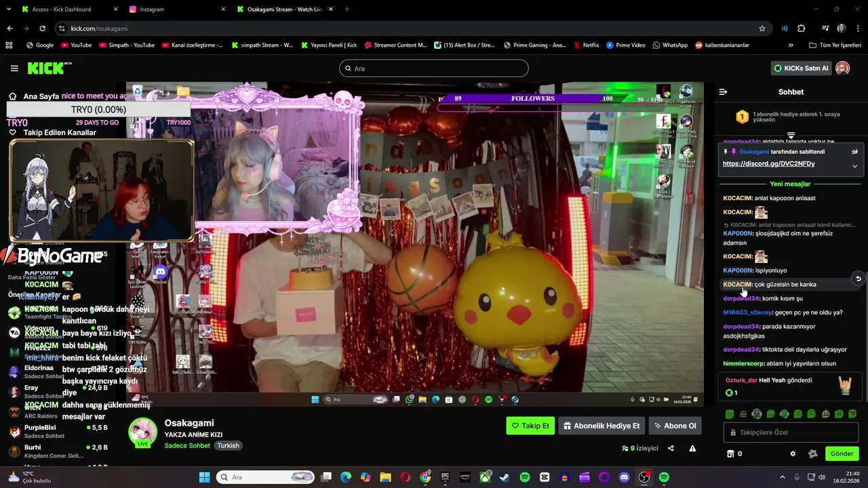Open the browser extensions puzzle icon
The height and width of the screenshot is (488, 868).
pyautogui.click(x=801, y=28)
